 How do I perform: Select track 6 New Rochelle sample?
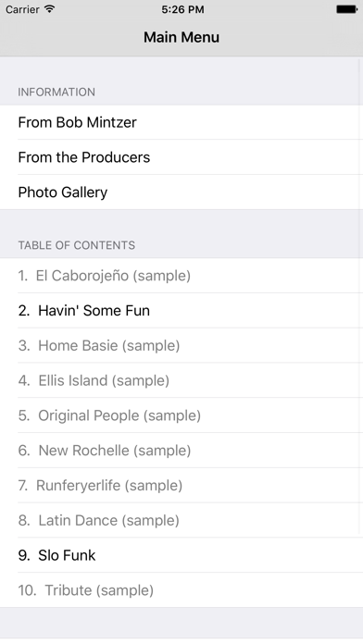point(181,450)
